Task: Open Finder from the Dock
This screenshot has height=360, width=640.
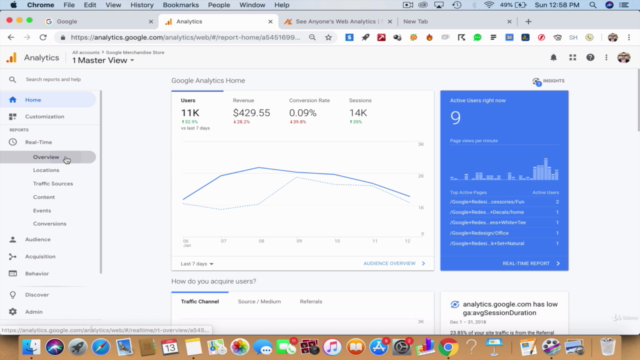Action: 31,347
